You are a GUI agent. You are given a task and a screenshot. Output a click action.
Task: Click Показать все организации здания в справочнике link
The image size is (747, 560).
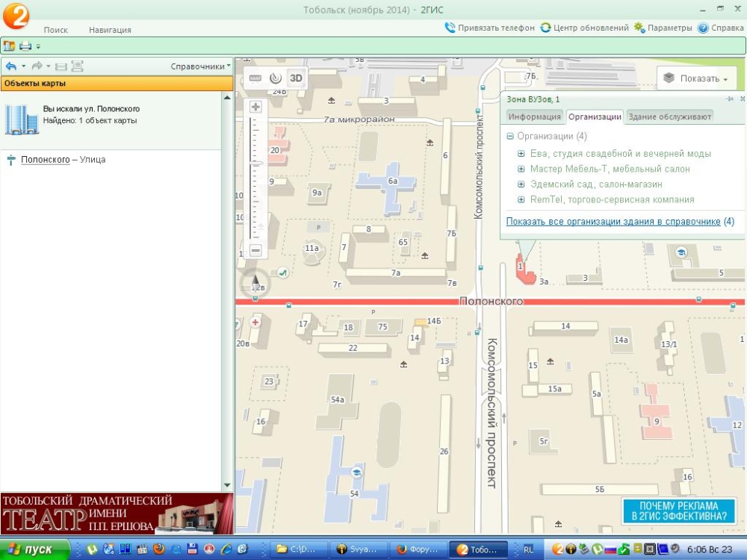(613, 222)
